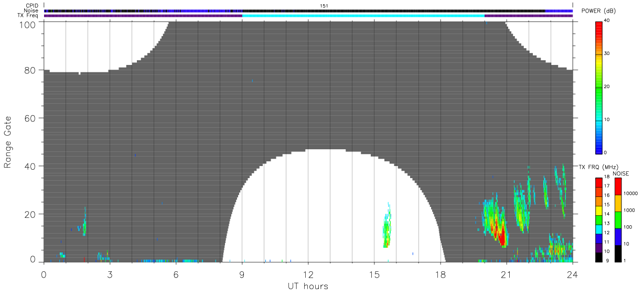The width and height of the screenshot is (644, 297).
Task: Select the left purple segment of TX Freq bar
Action: point(143,16)
